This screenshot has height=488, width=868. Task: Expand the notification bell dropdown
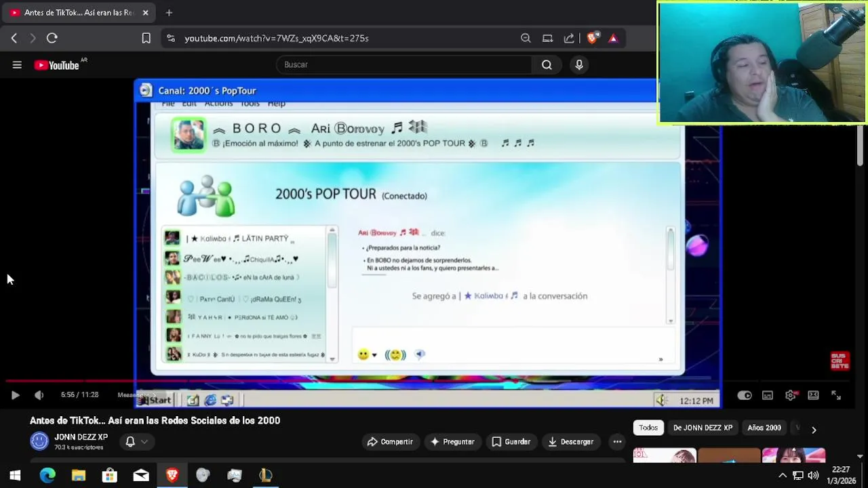tap(136, 442)
